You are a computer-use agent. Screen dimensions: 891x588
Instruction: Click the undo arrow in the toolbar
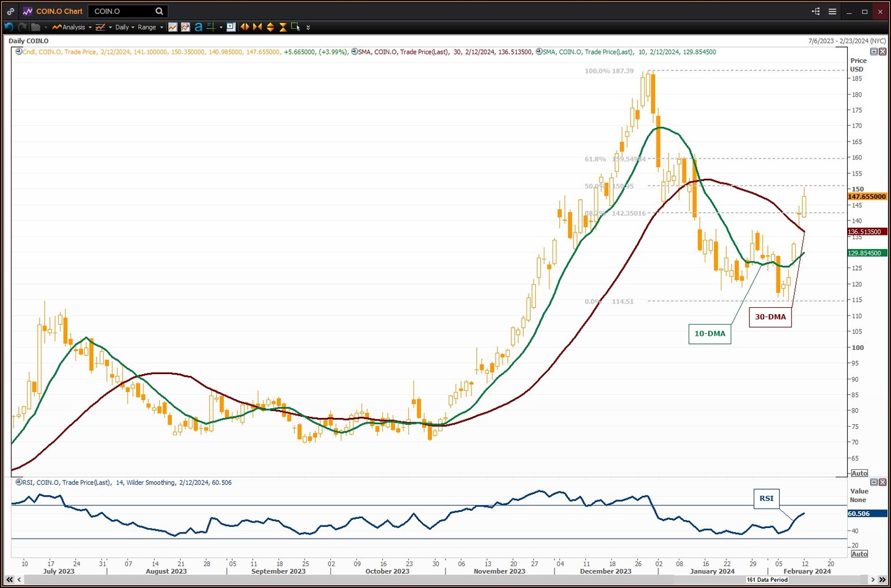tap(9, 27)
